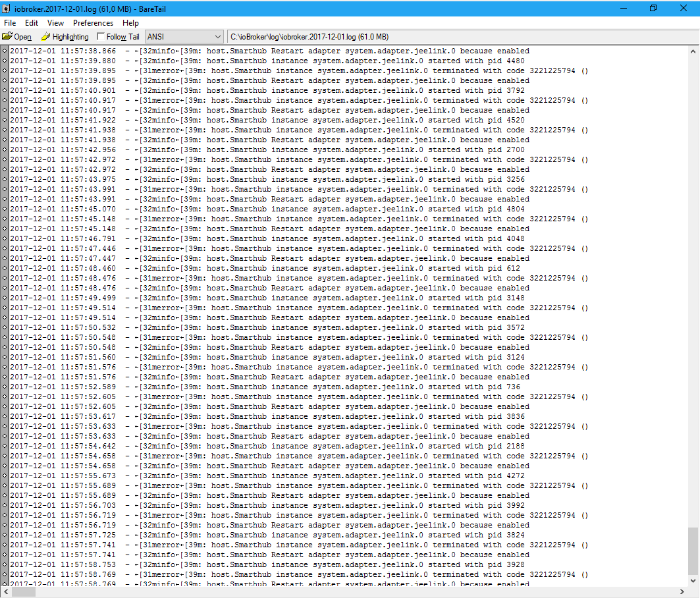Click bookmark marker beside pid 612 line
This screenshot has width=700, height=598.
(x=5, y=268)
